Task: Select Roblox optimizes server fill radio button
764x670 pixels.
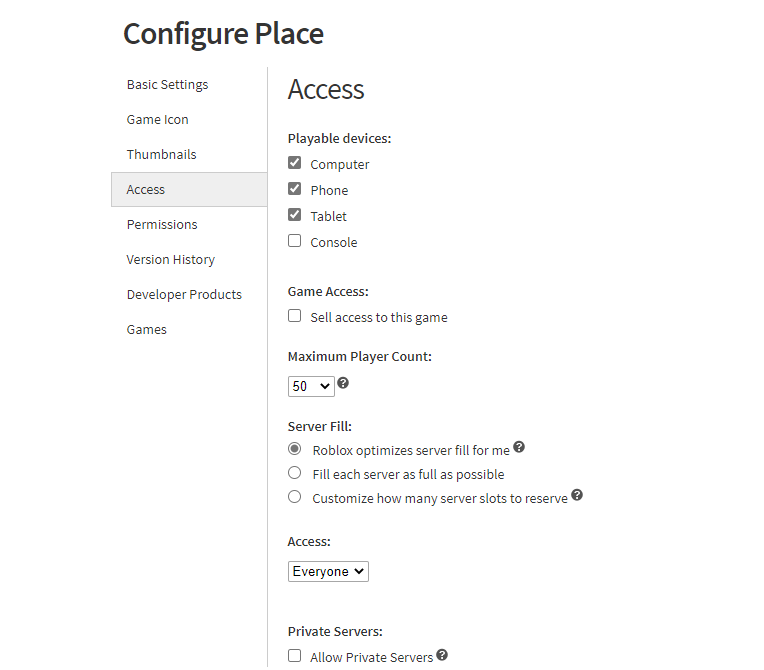Action: (x=294, y=448)
